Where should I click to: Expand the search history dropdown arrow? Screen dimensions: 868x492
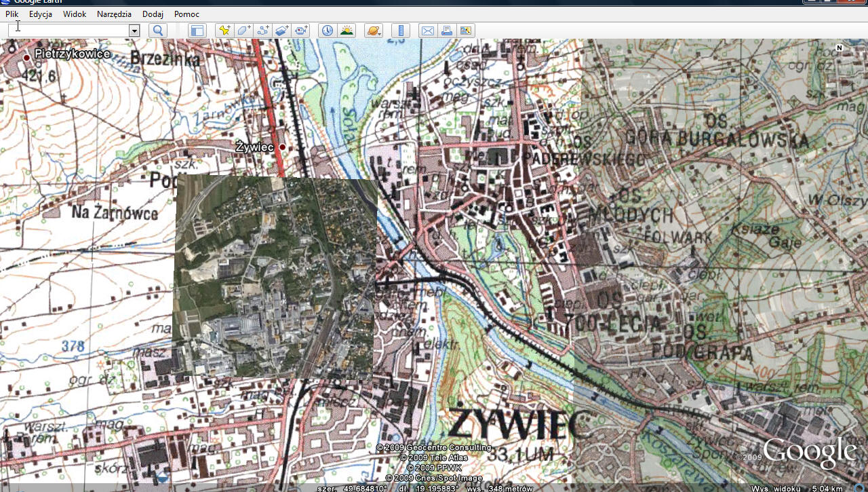coord(134,31)
